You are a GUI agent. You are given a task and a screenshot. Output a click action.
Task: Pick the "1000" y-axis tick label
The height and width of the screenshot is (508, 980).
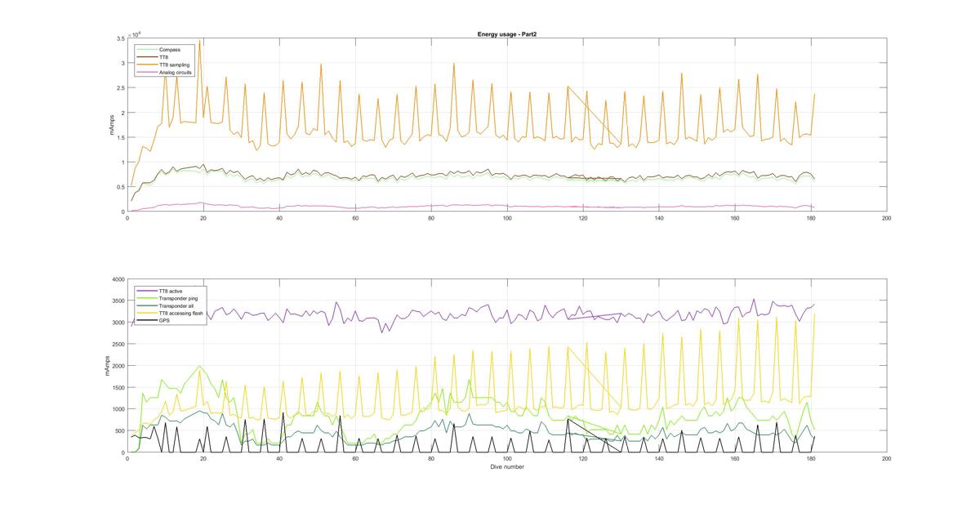(117, 409)
